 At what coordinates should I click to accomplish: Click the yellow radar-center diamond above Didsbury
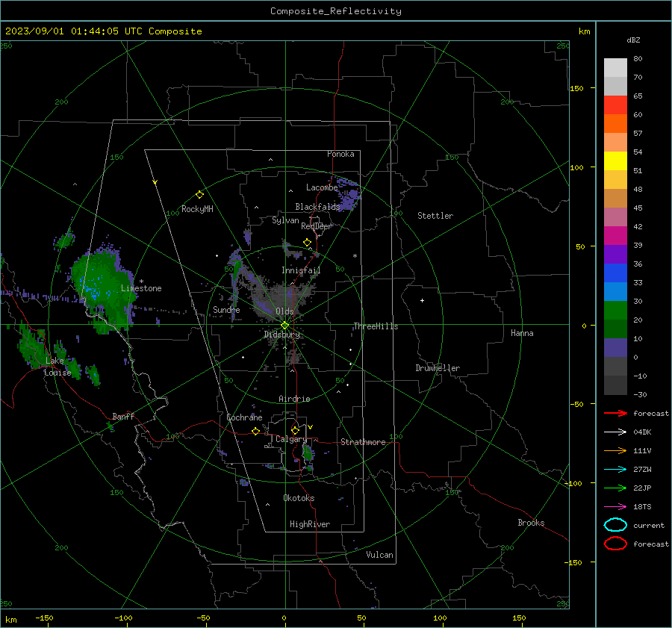(x=284, y=326)
